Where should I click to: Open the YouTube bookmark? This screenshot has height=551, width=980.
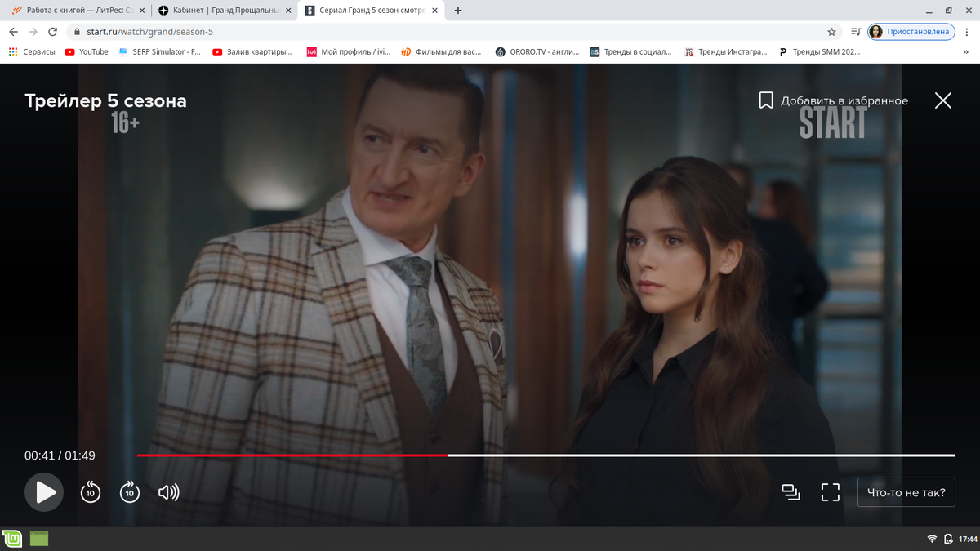[87, 51]
